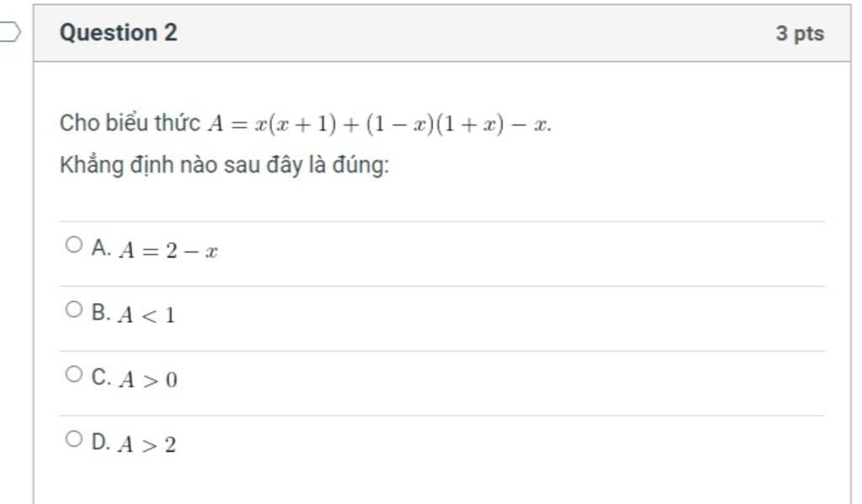Click the text Khẳng định nào sau đây

point(181,165)
